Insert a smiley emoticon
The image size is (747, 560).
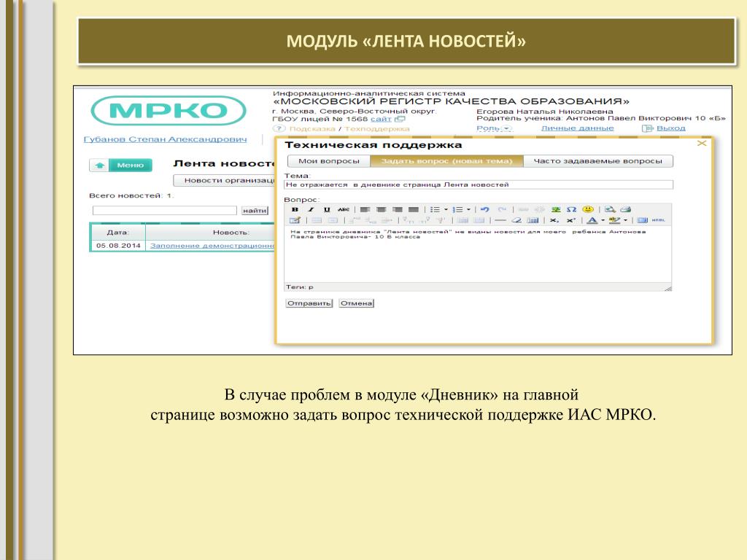point(589,209)
